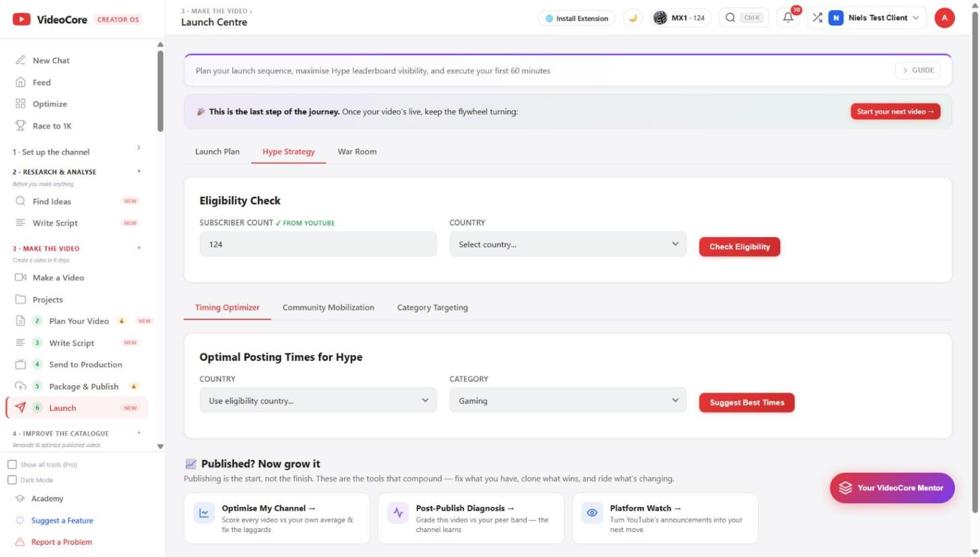Switch to the War Room tab
The width and height of the screenshot is (980, 557).
[x=357, y=152]
